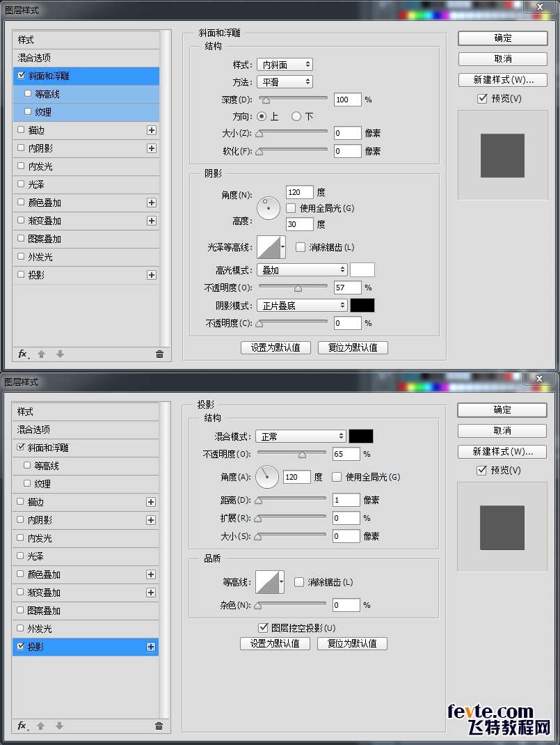Image resolution: width=560 pixels, height=745 pixels.
Task: Select 内发光 in the top dialog list
Action: pos(86,166)
